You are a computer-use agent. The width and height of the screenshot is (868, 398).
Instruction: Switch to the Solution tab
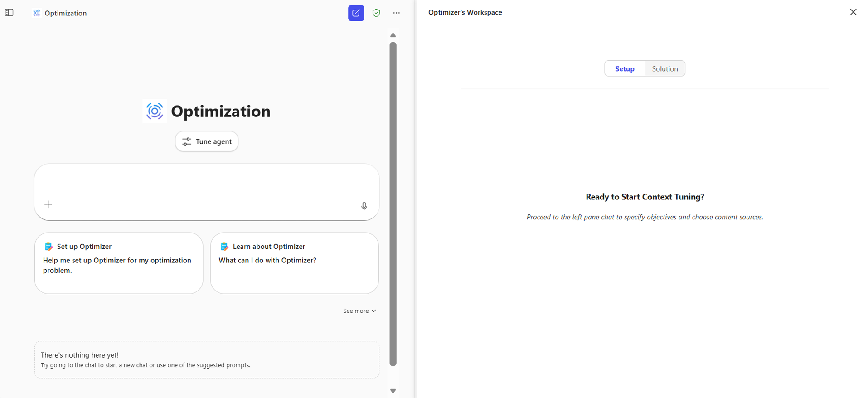[x=665, y=69]
